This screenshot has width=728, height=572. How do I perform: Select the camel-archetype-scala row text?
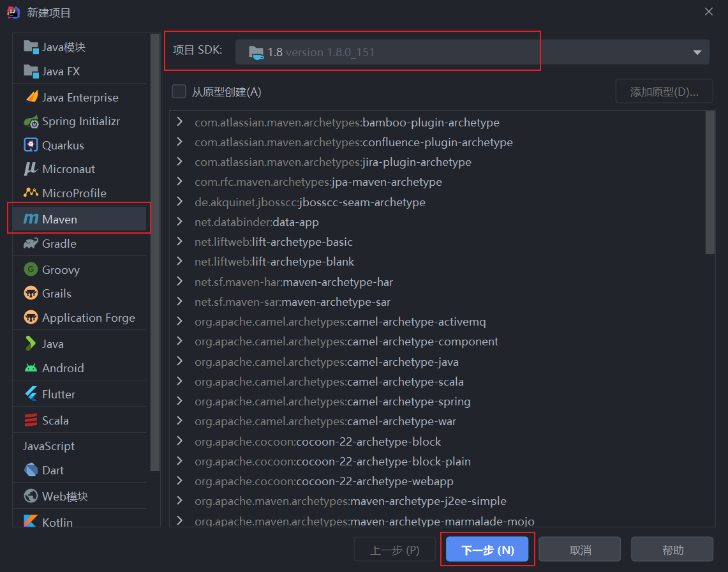pos(329,382)
